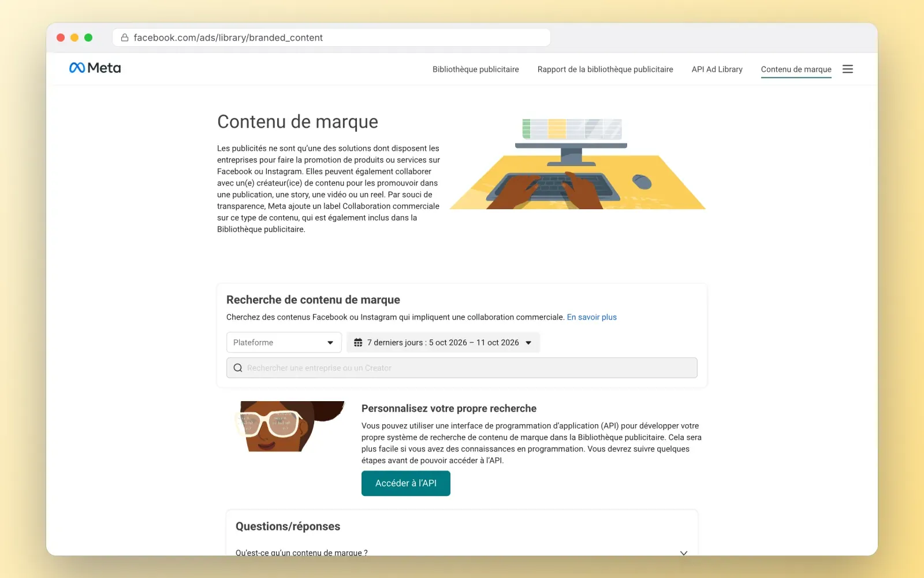Click the Meta logo
This screenshot has height=578, width=924.
pos(95,68)
